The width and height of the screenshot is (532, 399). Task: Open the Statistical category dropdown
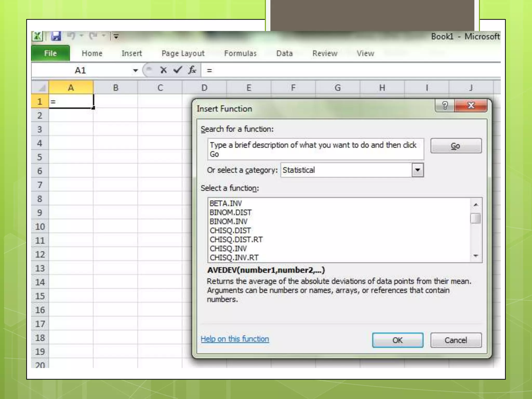point(417,170)
